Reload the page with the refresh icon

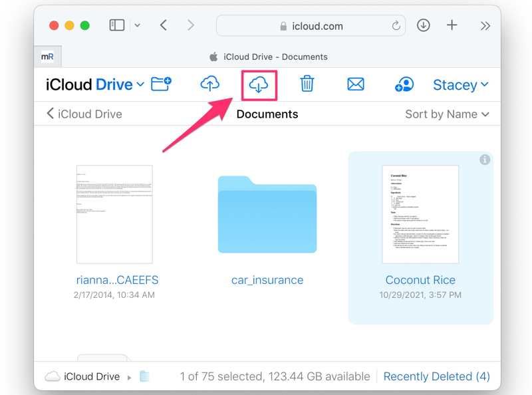(396, 26)
